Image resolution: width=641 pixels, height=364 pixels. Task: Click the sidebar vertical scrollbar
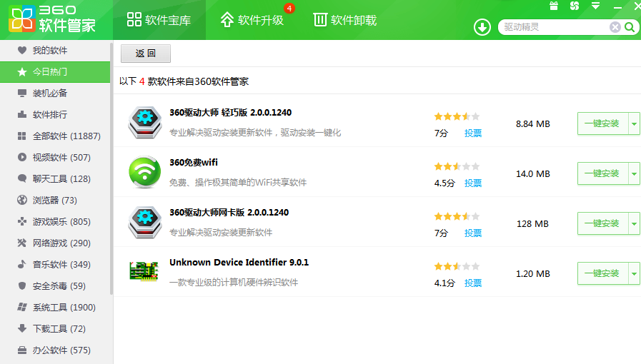point(111,168)
